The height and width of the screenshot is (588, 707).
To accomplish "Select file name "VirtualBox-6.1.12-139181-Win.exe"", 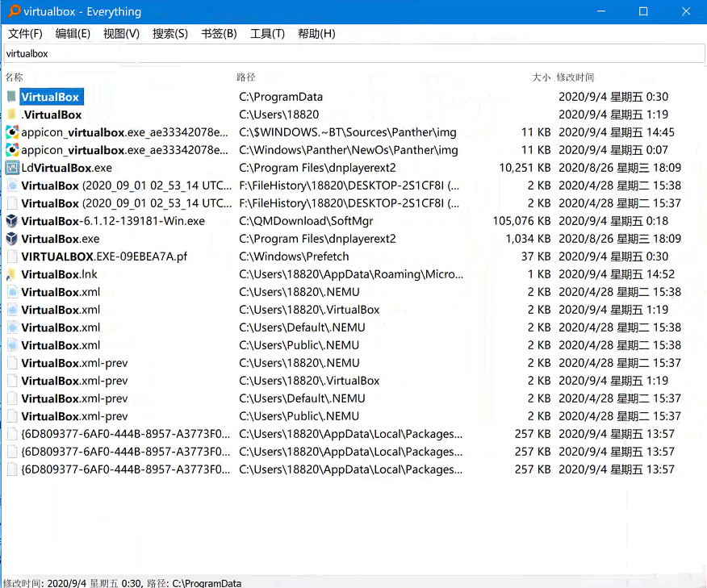I will click(113, 221).
